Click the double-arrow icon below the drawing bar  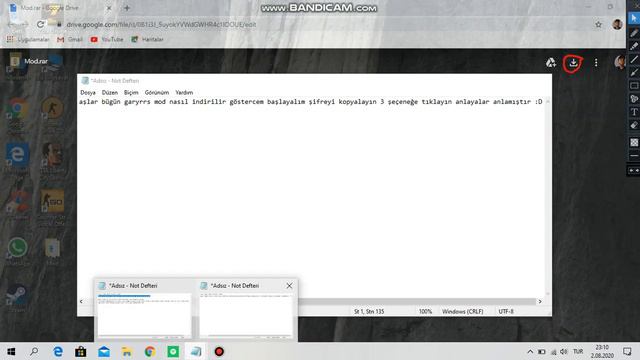pyautogui.click(x=634, y=170)
